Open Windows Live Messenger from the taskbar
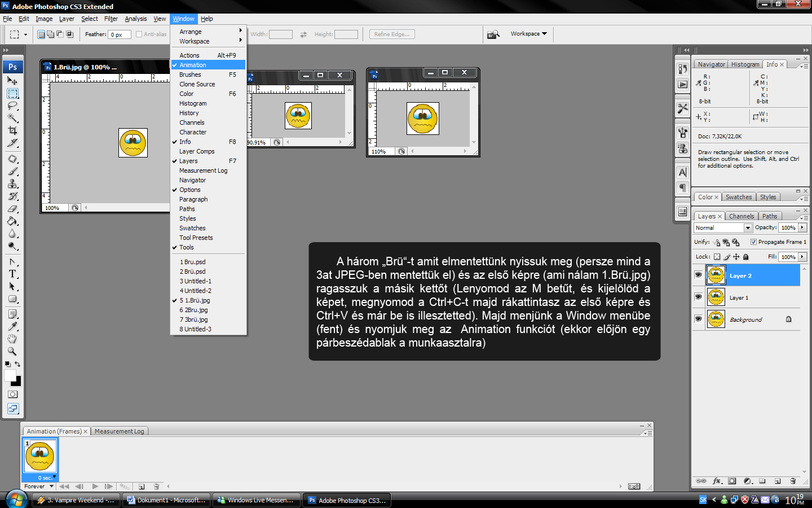Image resolution: width=812 pixels, height=508 pixels. [256, 500]
